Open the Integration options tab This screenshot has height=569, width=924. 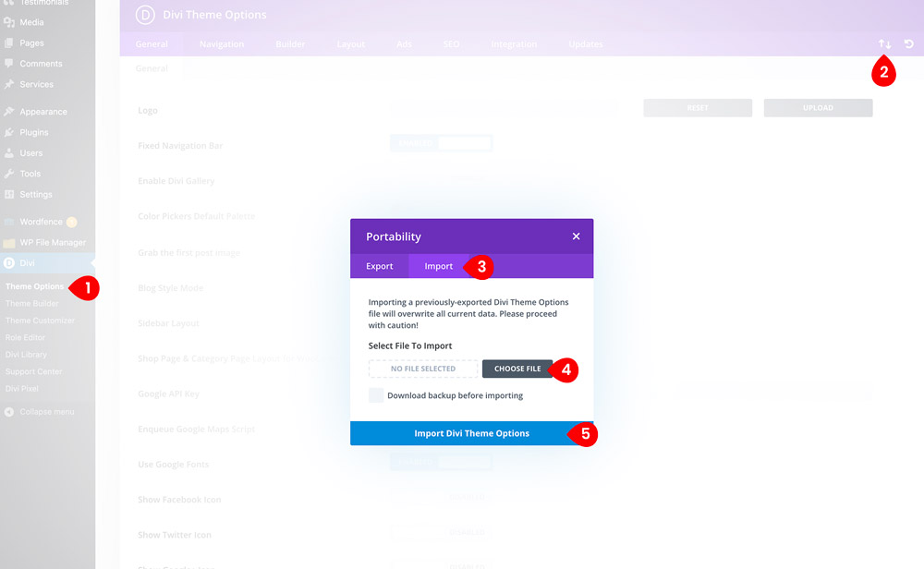[x=514, y=44]
